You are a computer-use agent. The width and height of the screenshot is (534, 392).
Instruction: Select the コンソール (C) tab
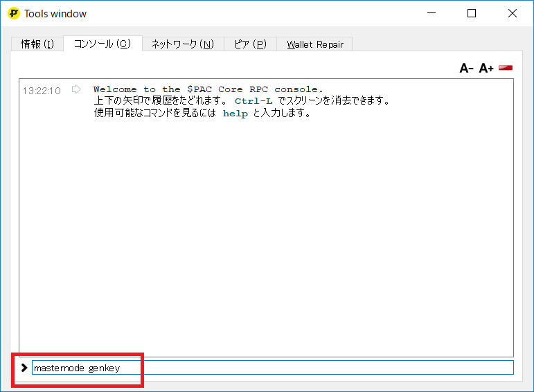point(102,44)
